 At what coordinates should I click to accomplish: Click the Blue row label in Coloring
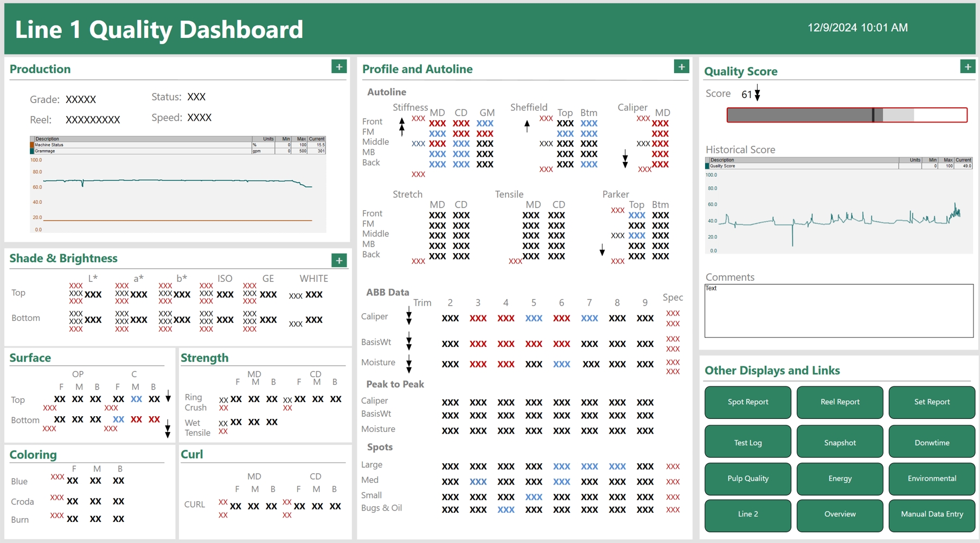[x=19, y=481]
